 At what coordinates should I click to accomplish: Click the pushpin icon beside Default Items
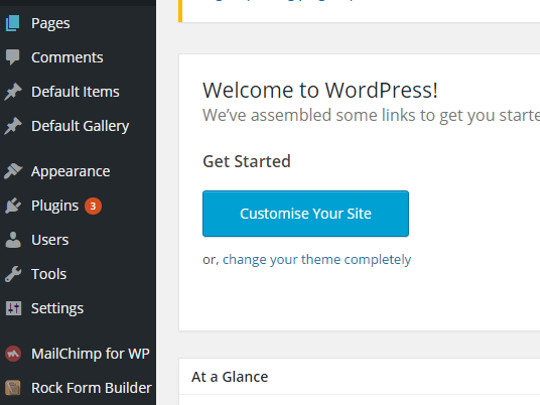pos(13,92)
